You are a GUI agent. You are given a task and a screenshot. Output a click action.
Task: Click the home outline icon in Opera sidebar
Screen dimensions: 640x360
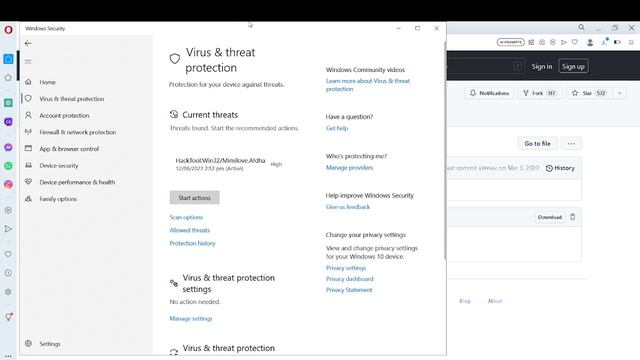[8, 78]
